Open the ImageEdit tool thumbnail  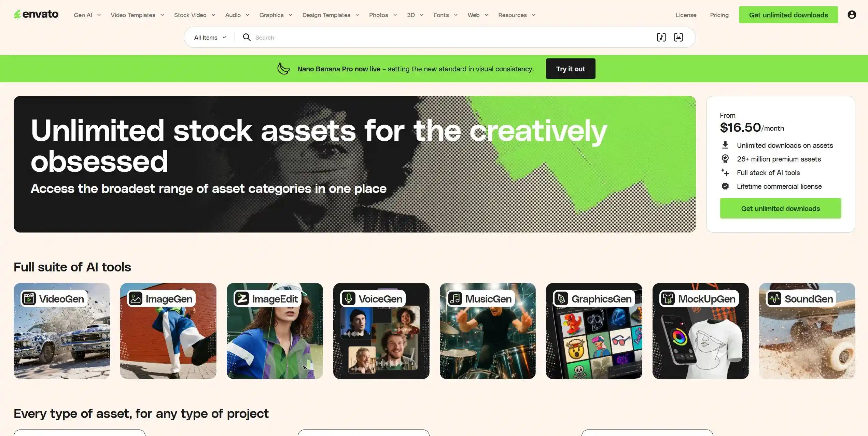[275, 331]
